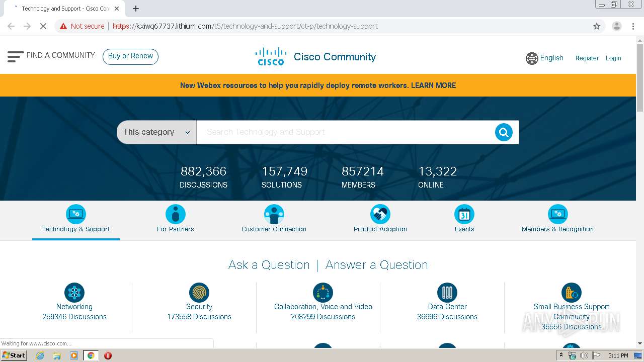Click the 208299 Discussions count

[x=323, y=317]
